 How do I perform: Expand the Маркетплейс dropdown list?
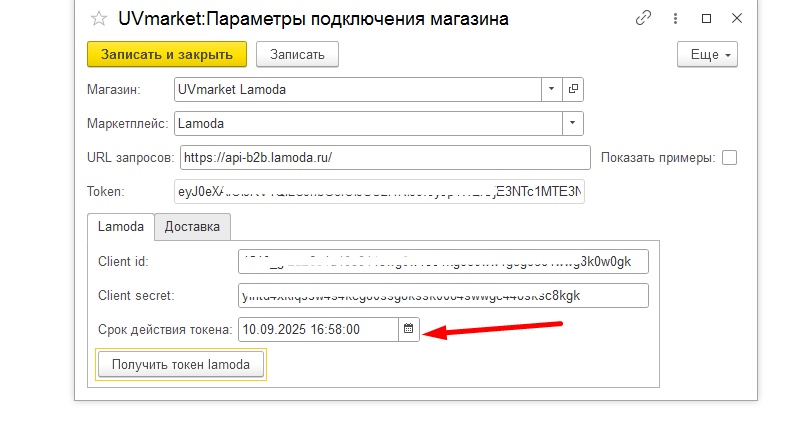click(x=573, y=123)
